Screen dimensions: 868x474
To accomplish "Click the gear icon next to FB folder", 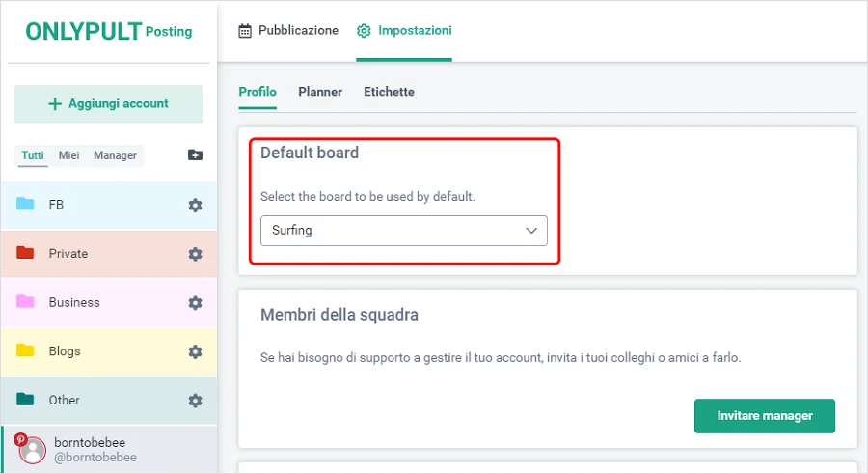I will point(195,205).
